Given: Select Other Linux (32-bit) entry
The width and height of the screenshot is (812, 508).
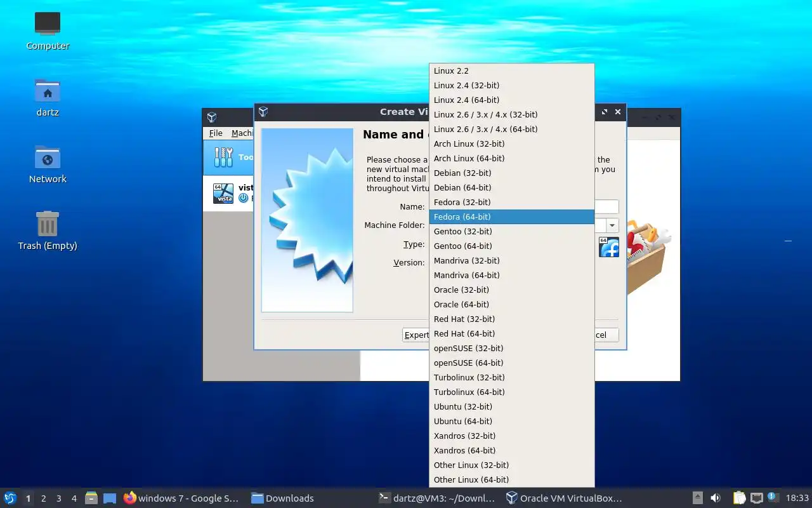Looking at the screenshot, I should tap(512, 465).
